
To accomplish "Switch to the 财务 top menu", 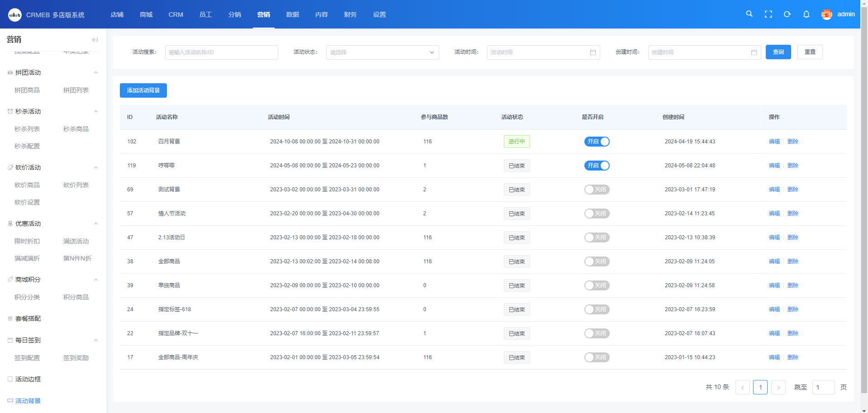I will (350, 14).
